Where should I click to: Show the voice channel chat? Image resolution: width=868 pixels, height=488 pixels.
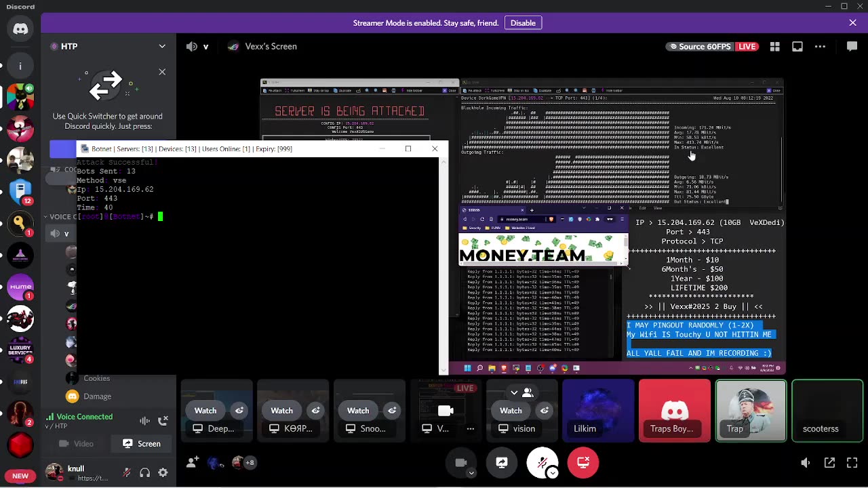click(x=852, y=47)
